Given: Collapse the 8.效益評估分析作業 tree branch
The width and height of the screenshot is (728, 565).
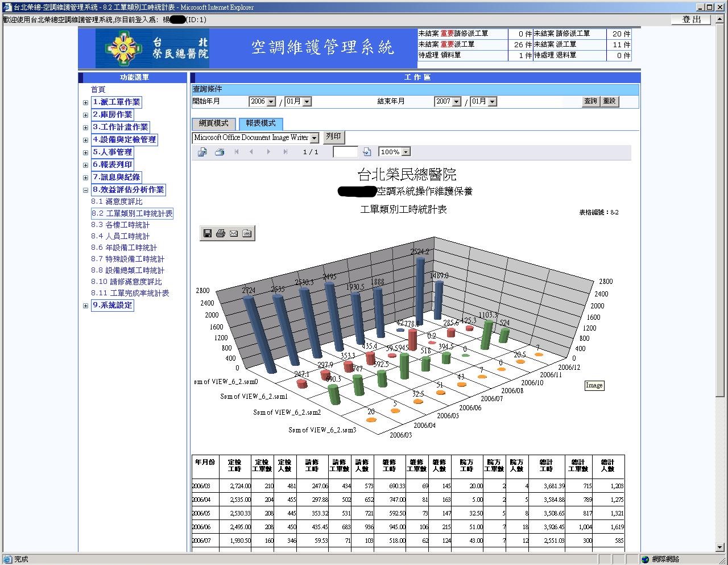Looking at the screenshot, I should 85,189.
